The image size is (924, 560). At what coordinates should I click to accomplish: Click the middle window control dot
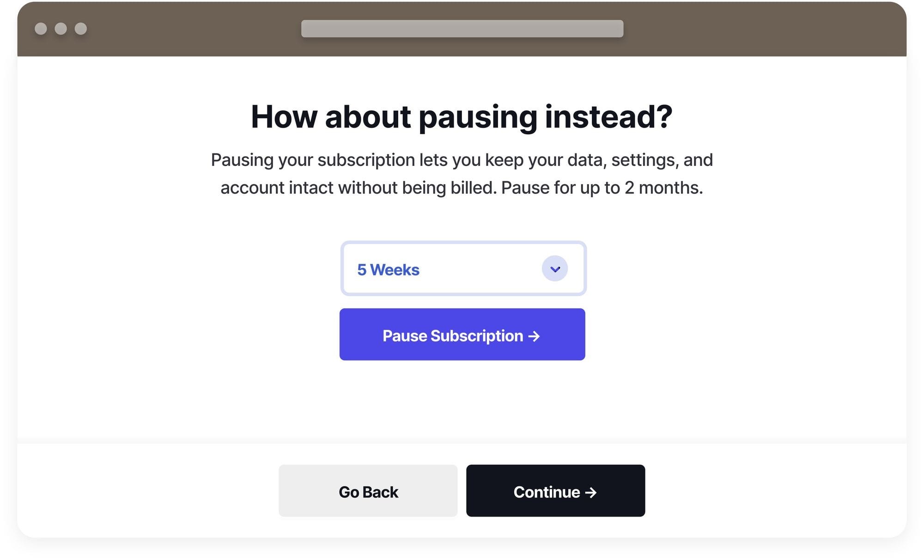[x=61, y=29]
